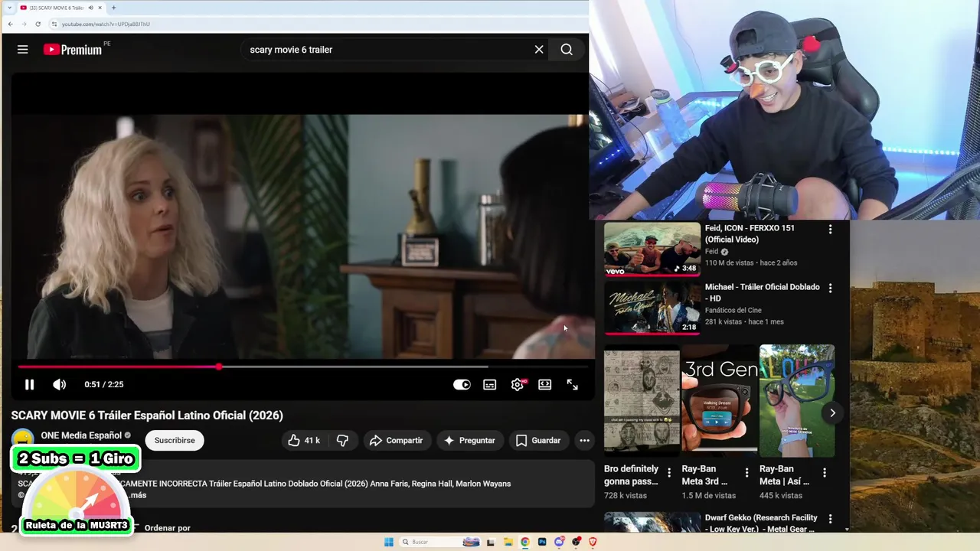Open the Ordenar por comment sorting dropdown
The height and width of the screenshot is (551, 980).
(x=162, y=528)
